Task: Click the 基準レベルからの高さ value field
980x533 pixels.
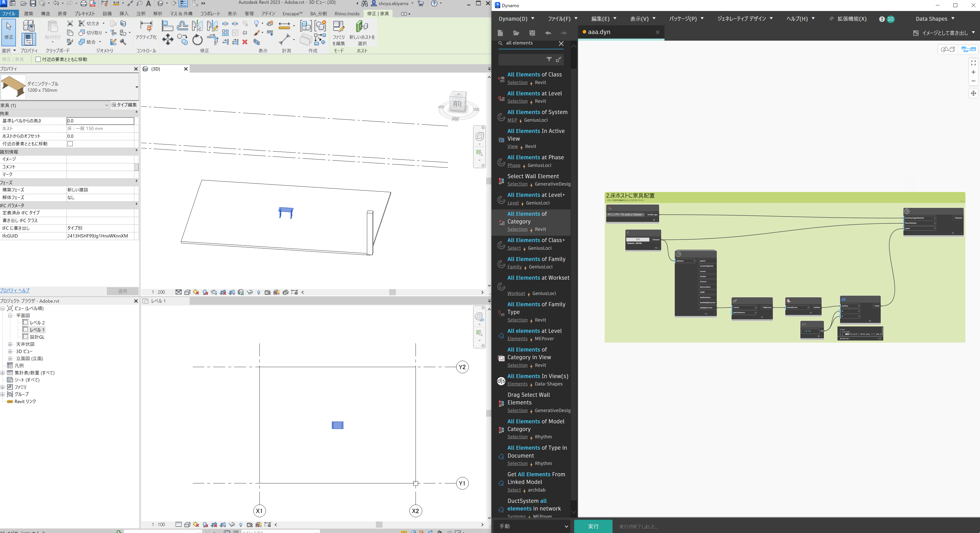Action: pyautogui.click(x=100, y=121)
